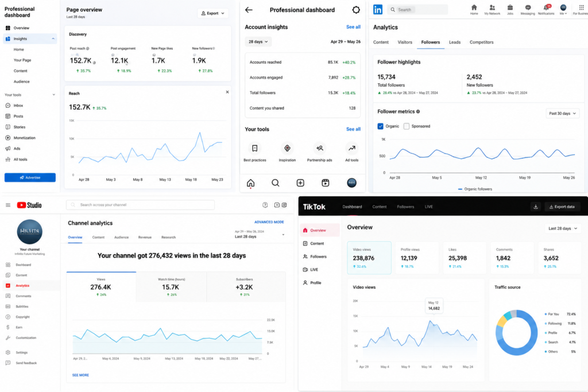
Task: Open LinkedIn Notifications bell
Action: pyautogui.click(x=546, y=10)
